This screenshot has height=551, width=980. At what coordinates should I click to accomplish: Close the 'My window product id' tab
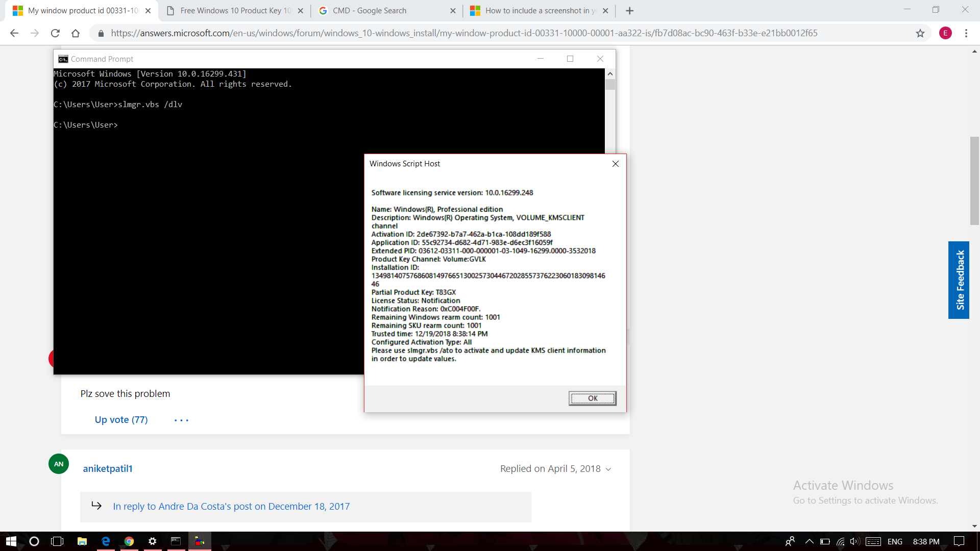click(x=148, y=11)
